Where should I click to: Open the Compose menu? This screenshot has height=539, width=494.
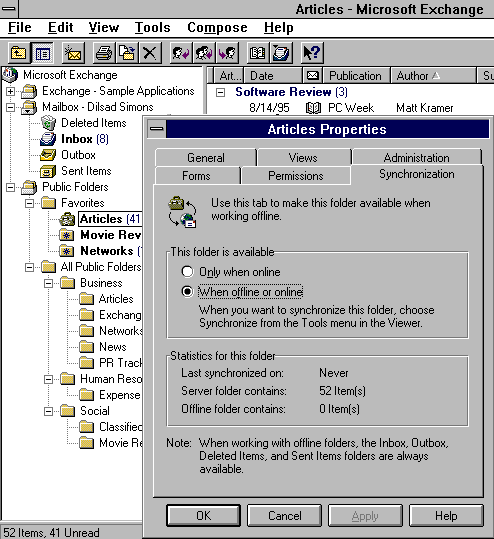217,28
